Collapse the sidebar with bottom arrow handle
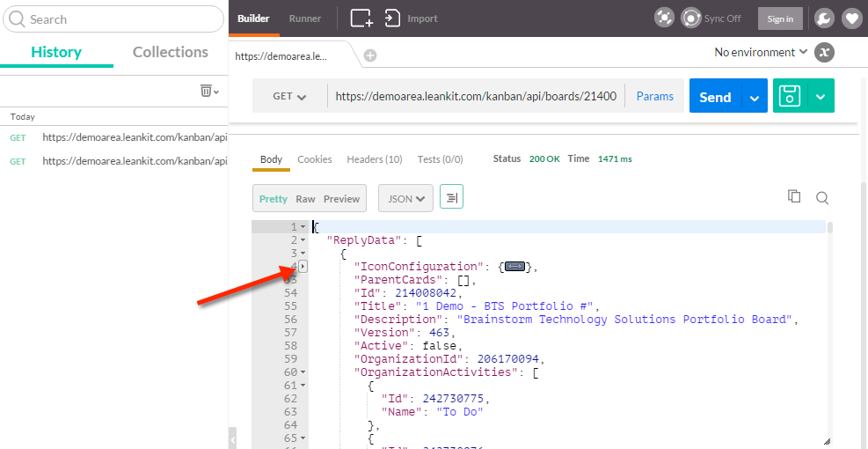 [x=233, y=440]
